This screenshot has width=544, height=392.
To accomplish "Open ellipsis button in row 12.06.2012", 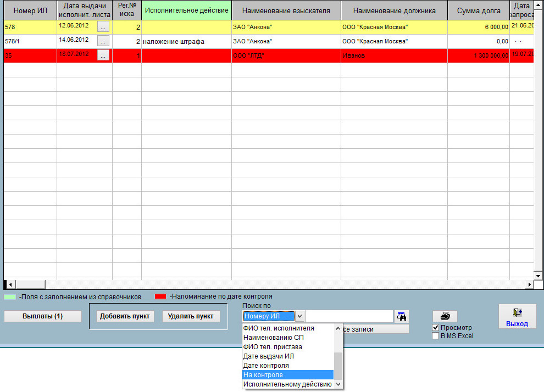I will [103, 27].
